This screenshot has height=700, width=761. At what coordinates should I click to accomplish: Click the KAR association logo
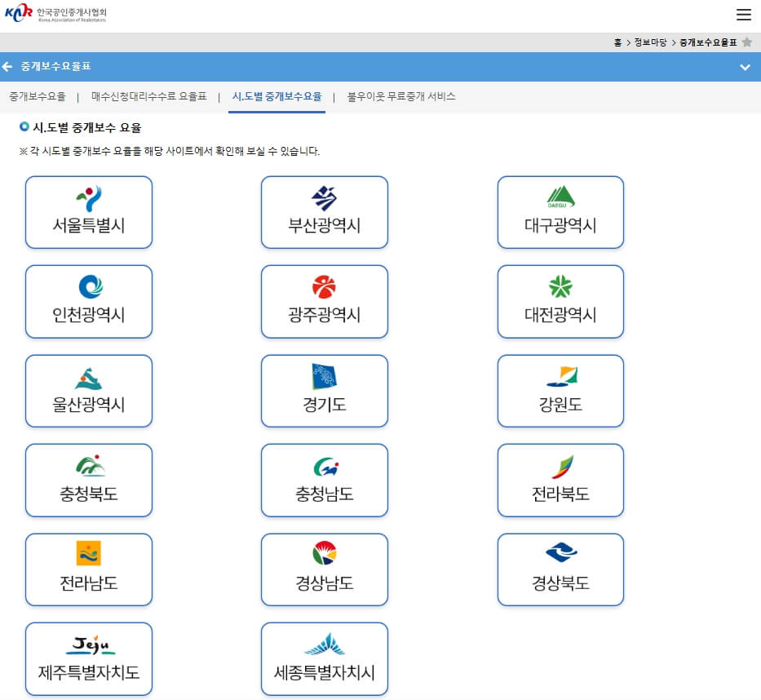click(55, 13)
